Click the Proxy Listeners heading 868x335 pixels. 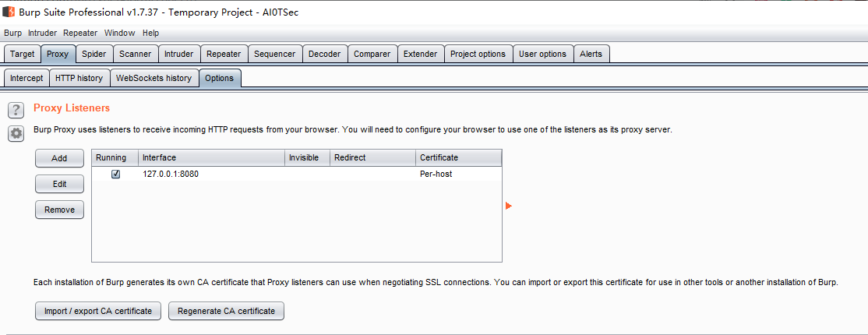coord(72,108)
